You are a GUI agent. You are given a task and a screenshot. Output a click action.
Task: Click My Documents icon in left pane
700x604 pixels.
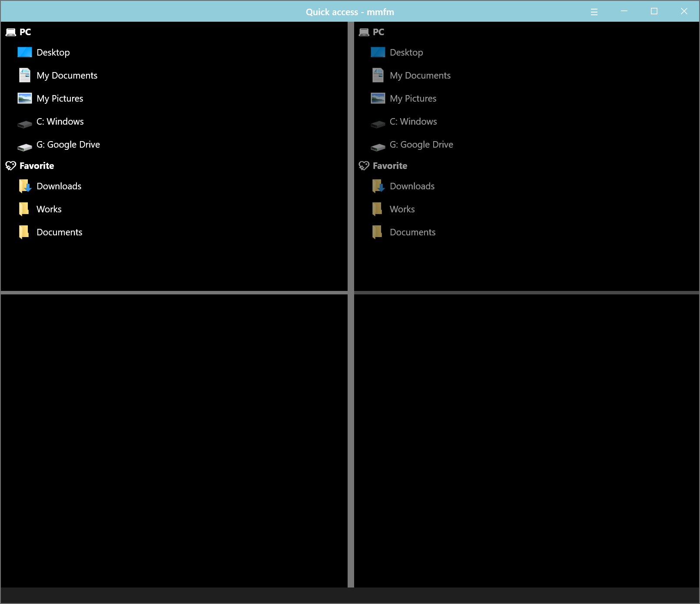point(25,76)
